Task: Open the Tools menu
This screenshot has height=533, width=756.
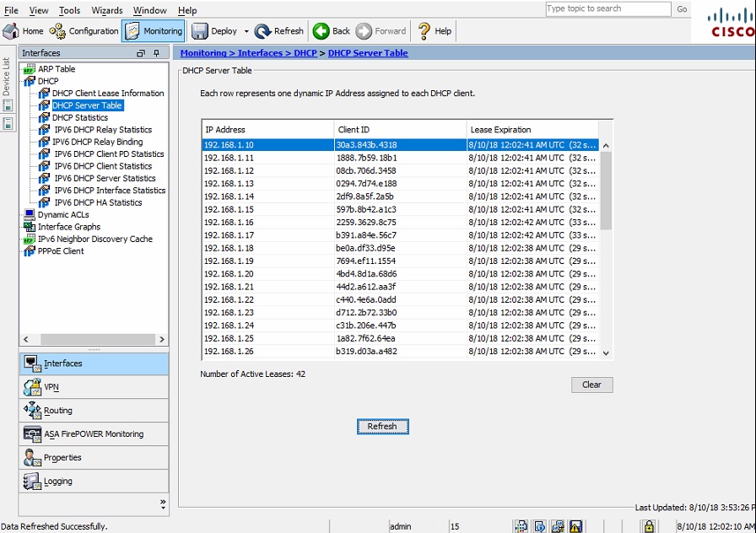Action: coord(69,10)
